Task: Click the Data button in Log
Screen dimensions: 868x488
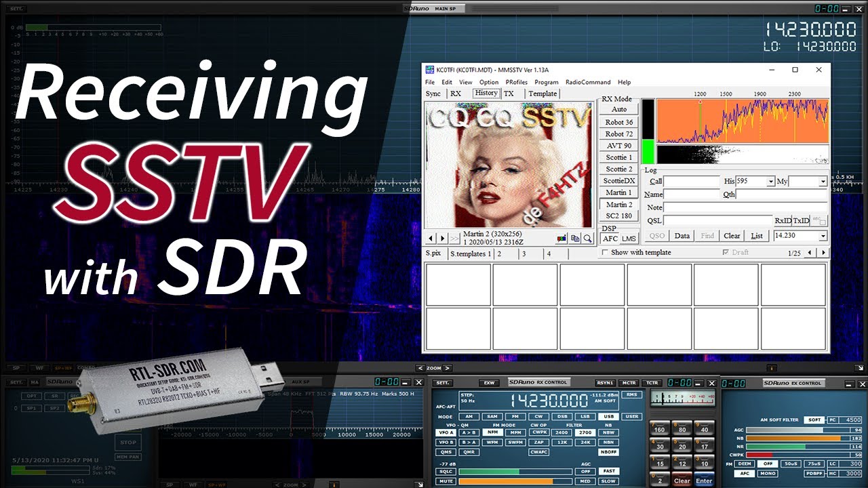Action: (682, 236)
